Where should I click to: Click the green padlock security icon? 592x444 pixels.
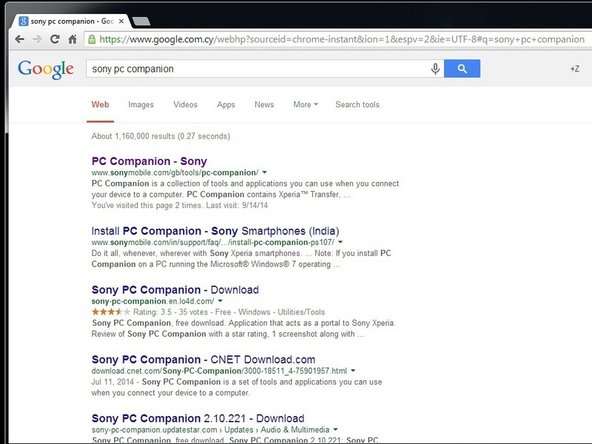tap(92, 39)
